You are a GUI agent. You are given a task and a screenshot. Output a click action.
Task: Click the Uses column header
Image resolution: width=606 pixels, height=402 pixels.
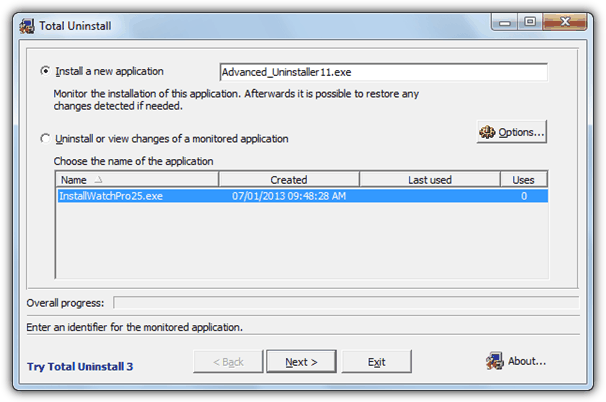[x=523, y=180]
